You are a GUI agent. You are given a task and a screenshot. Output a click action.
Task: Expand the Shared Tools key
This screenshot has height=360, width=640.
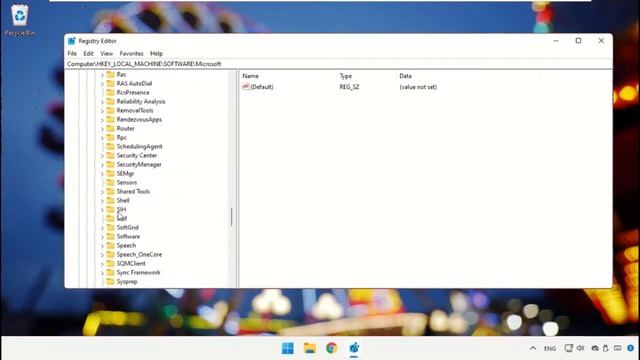102,191
